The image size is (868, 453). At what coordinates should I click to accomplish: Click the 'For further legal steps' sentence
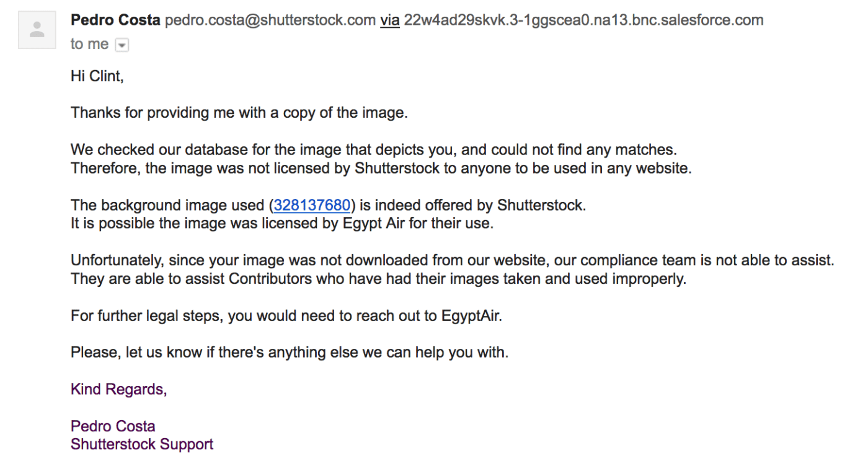pyautogui.click(x=286, y=315)
